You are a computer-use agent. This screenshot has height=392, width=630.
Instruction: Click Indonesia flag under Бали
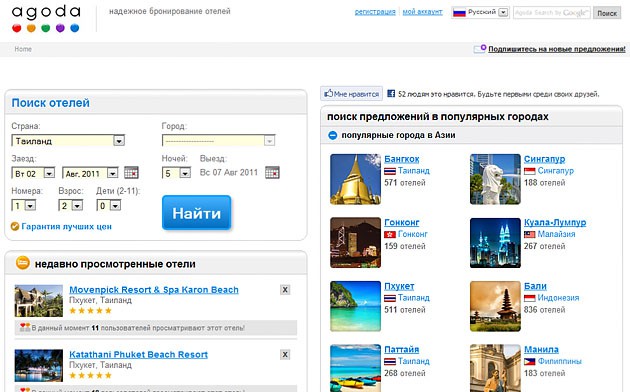pyautogui.click(x=530, y=298)
